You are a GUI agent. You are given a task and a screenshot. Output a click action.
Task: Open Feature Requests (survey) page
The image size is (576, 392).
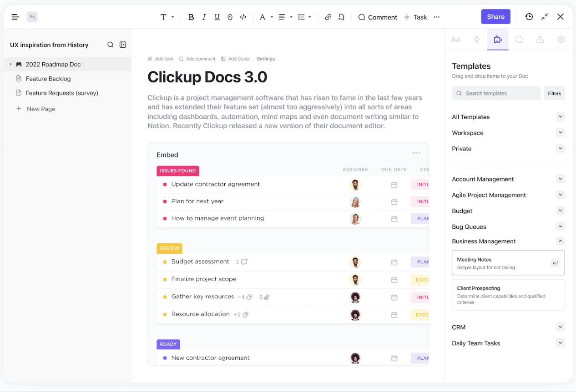61,93
